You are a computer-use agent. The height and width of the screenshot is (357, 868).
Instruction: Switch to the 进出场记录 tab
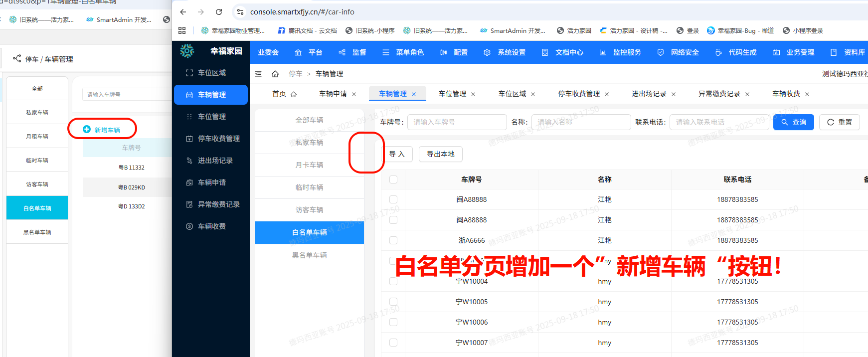coord(649,94)
